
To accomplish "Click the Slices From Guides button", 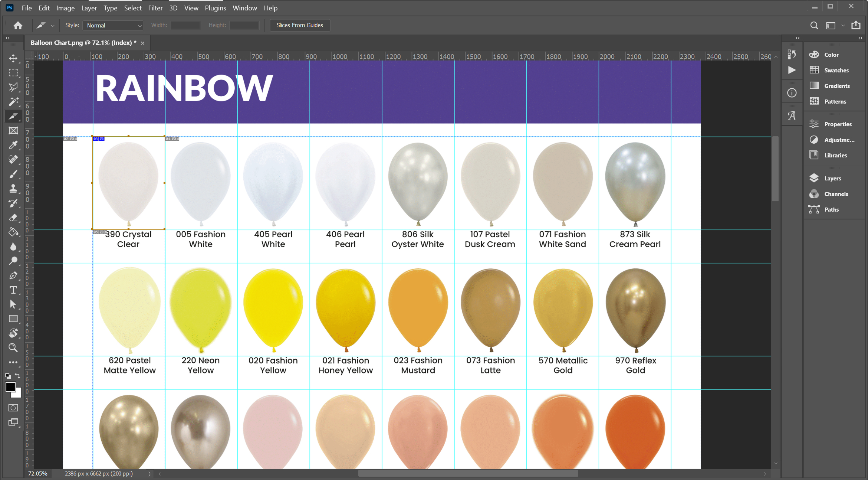I will click(x=299, y=25).
